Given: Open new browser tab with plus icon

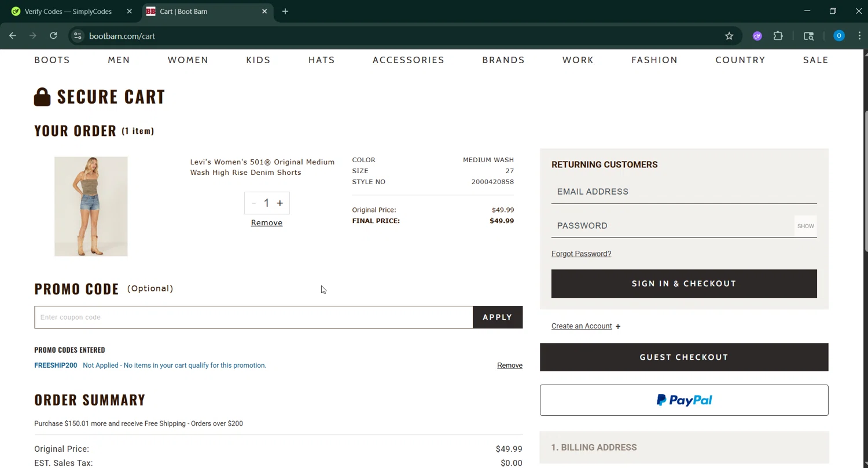Looking at the screenshot, I should coord(285,11).
